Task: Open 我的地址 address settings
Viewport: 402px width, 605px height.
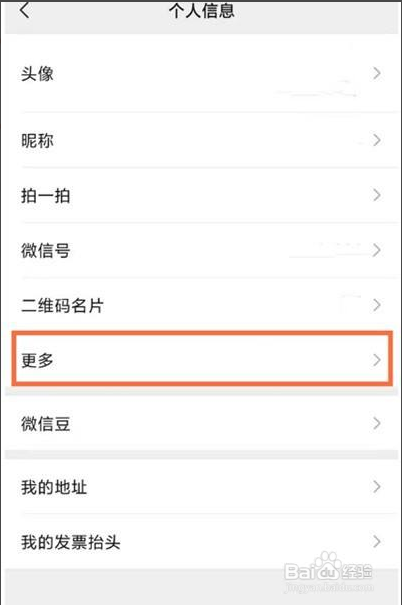Action: [201, 487]
